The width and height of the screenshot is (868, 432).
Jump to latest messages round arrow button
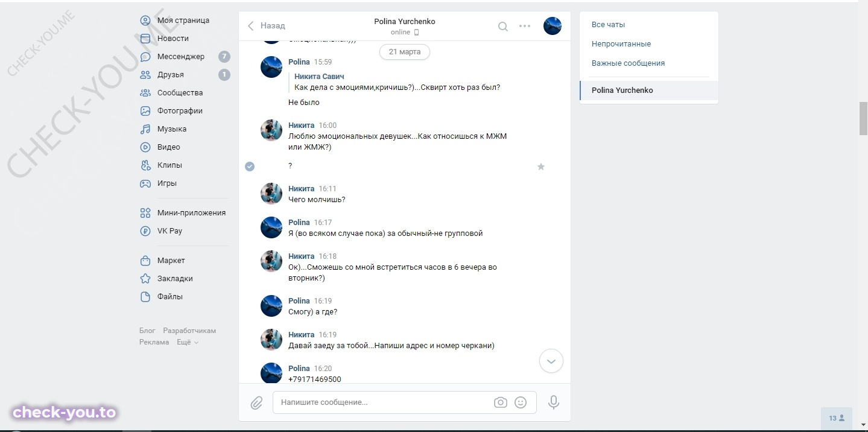551,361
